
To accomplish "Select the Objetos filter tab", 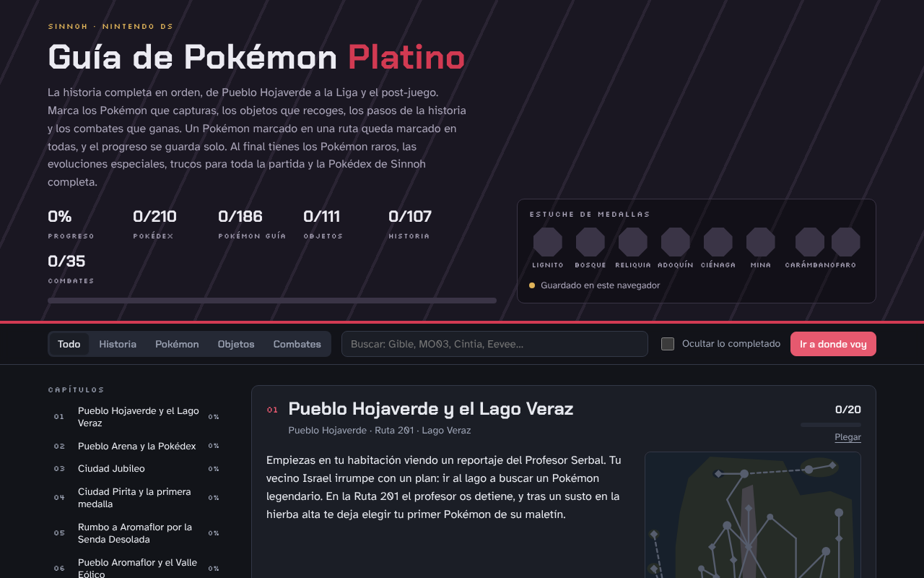I will click(x=236, y=344).
